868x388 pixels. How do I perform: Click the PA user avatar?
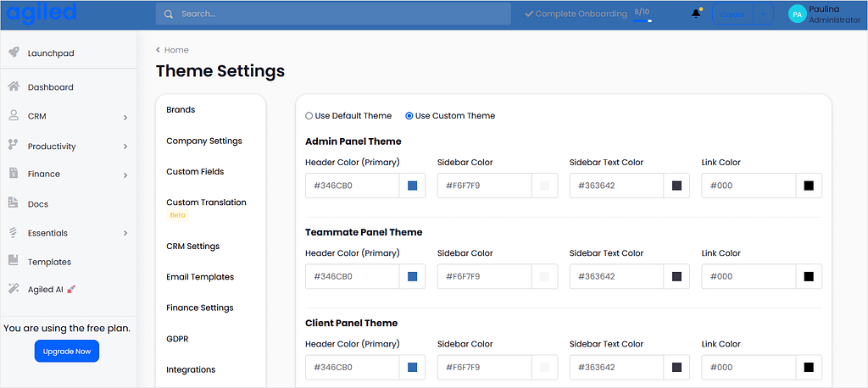pos(797,14)
